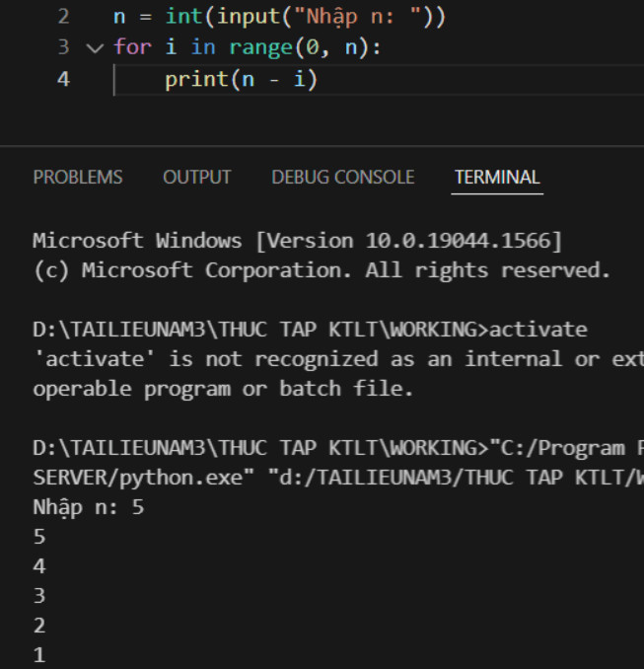Viewport: 644px width, 669px height.
Task: Click the int(input("Nhập n: ")) code line
Action: (x=279, y=17)
